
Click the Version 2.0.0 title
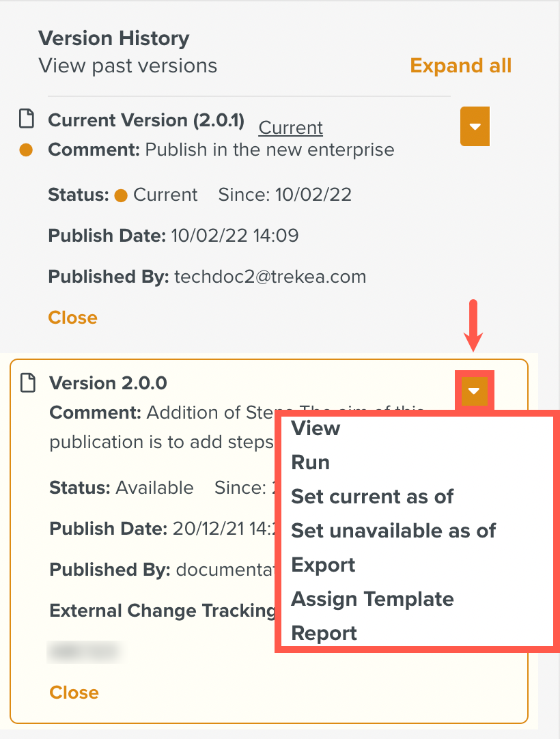coord(109,382)
